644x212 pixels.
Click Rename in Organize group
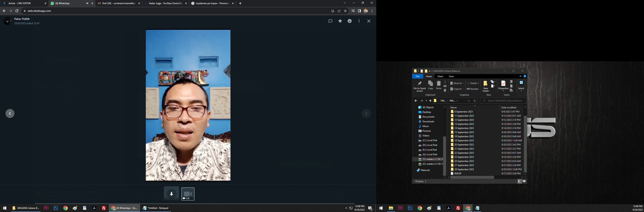(473, 89)
